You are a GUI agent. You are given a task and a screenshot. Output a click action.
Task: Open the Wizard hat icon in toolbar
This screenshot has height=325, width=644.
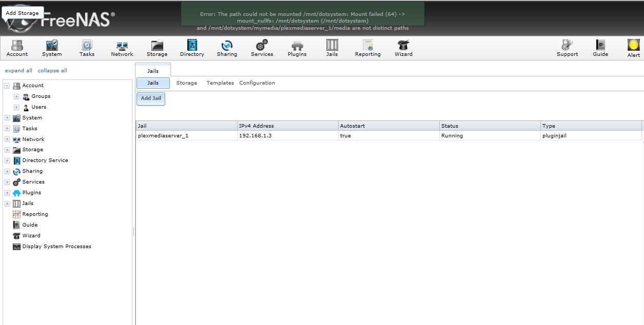(x=403, y=48)
